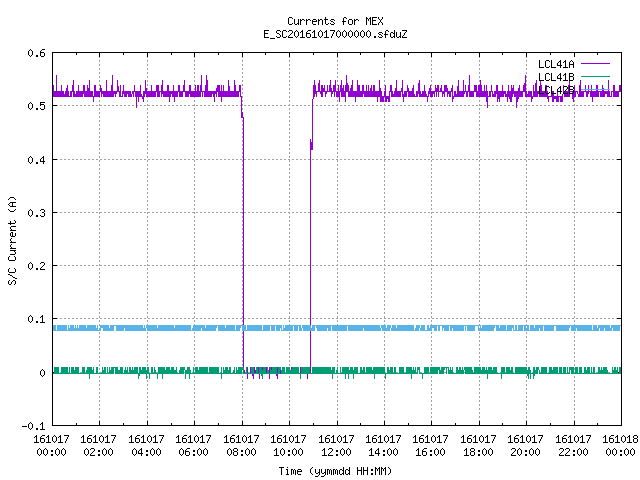Click the x-axis tick '161017 08:00'

coord(241,446)
